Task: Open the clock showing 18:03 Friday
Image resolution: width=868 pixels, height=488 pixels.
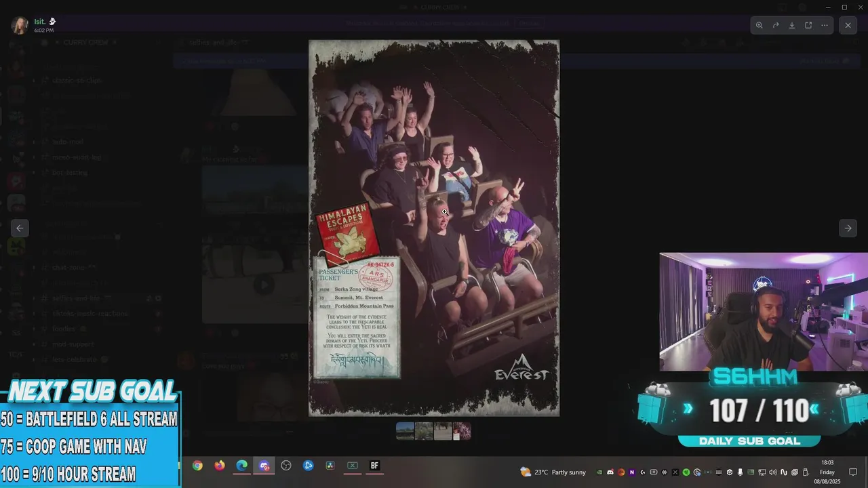Action: click(827, 472)
